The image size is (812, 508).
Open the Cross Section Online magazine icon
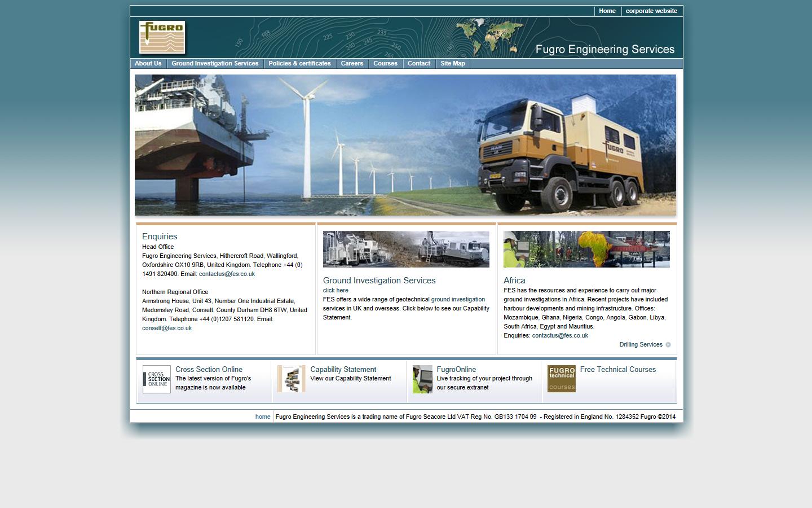156,379
